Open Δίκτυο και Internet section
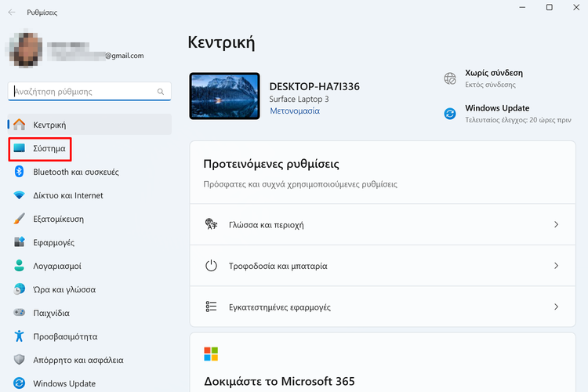The width and height of the screenshot is (588, 392). [x=89, y=195]
